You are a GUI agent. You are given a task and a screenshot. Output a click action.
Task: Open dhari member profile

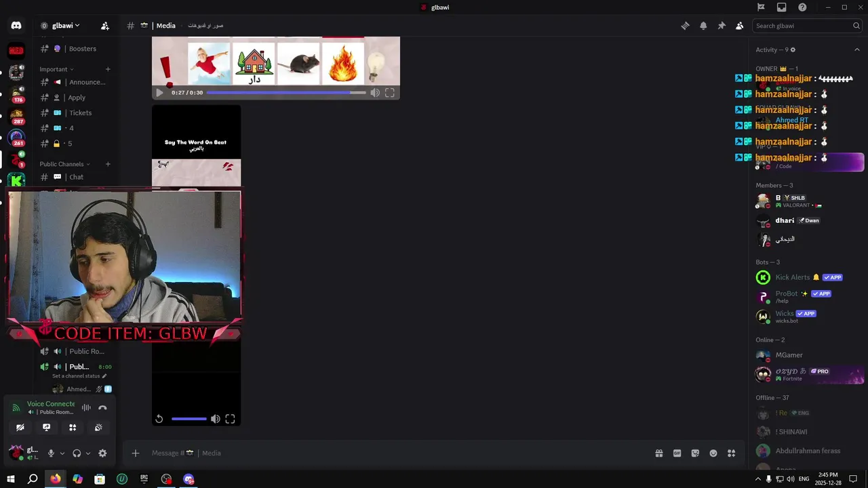807,220
